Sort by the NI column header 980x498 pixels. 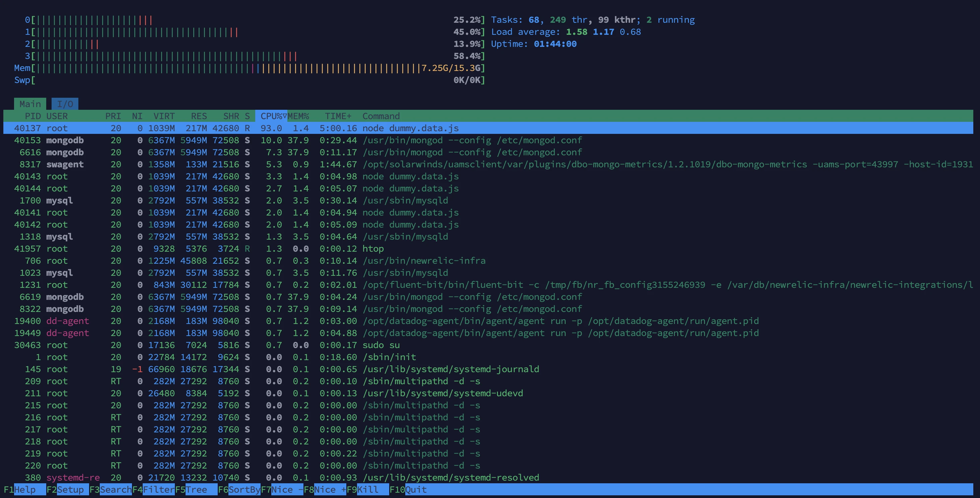tap(137, 116)
